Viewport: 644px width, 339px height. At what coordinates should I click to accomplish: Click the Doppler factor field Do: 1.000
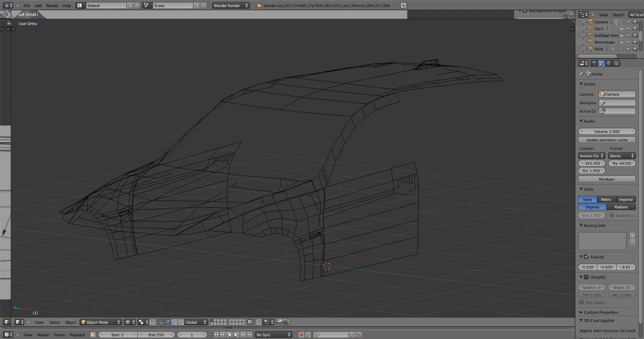(x=592, y=171)
